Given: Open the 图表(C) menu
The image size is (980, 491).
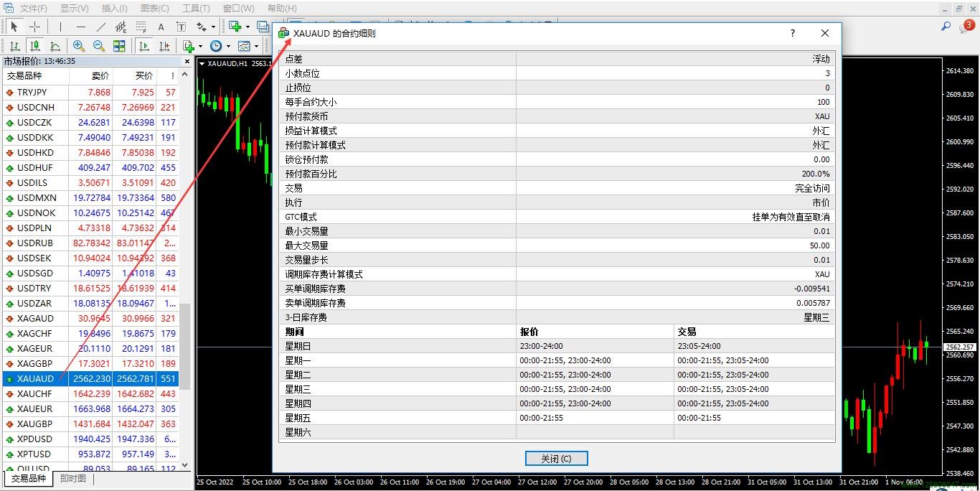Looking at the screenshot, I should 154,9.
